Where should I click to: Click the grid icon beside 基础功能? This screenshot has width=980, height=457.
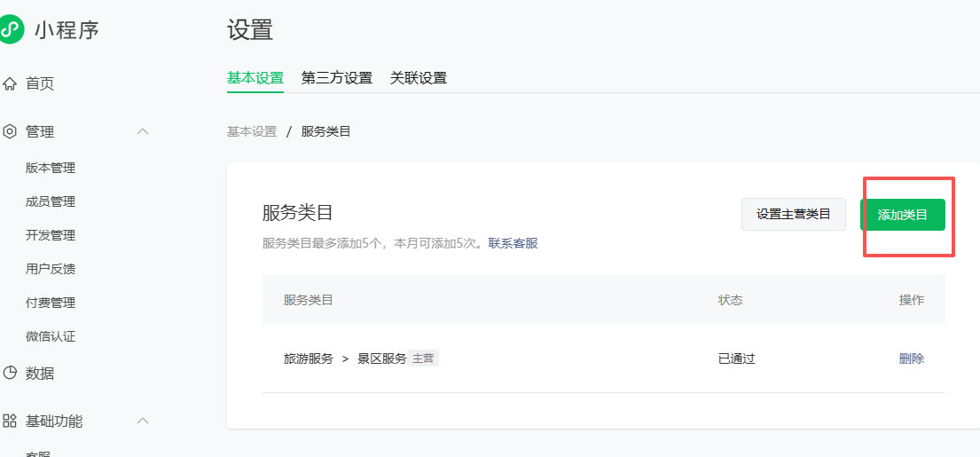point(10,421)
